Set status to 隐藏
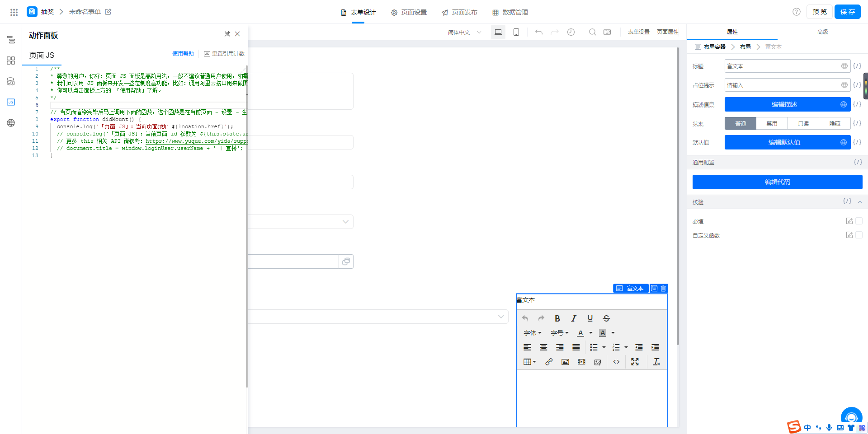This screenshot has height=434, width=868. point(835,123)
